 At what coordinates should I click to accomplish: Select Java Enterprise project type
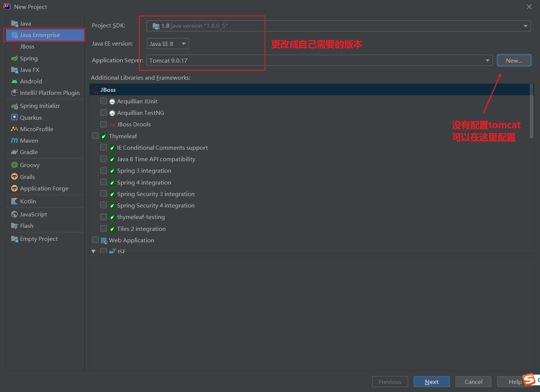(45, 35)
